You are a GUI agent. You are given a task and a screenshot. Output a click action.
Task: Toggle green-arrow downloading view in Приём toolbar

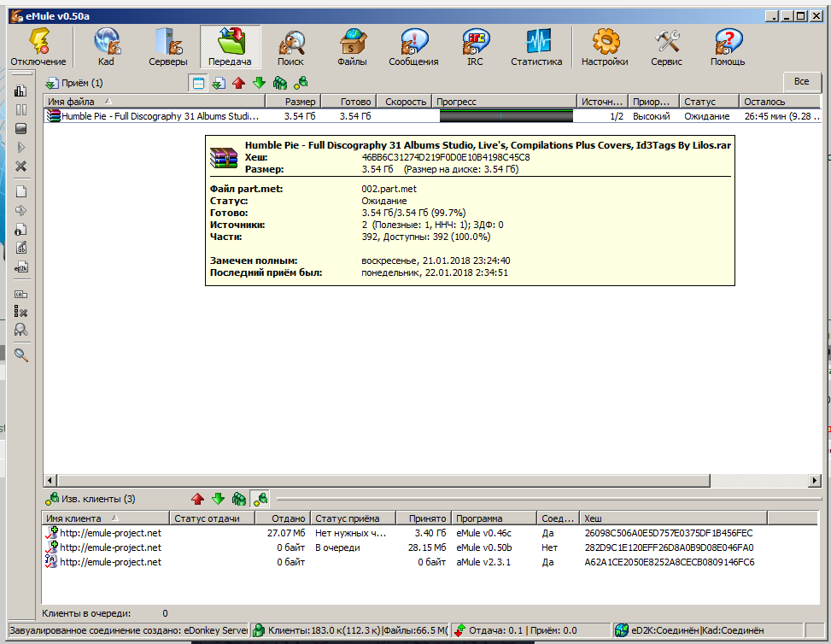[259, 83]
